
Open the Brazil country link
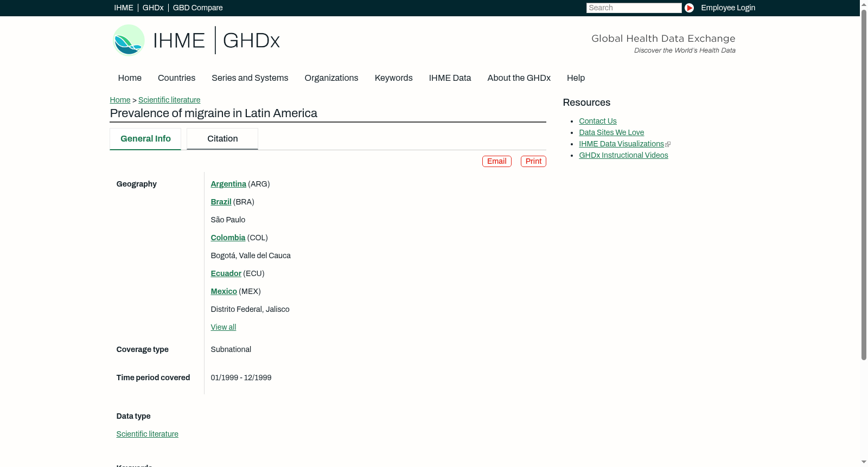click(x=221, y=202)
